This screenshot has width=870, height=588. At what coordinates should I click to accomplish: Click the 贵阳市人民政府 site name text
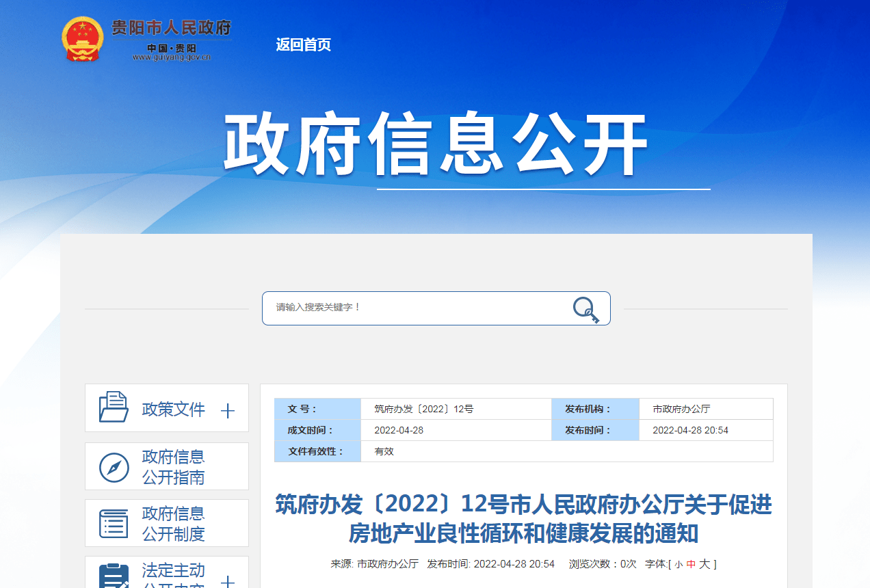click(x=172, y=28)
